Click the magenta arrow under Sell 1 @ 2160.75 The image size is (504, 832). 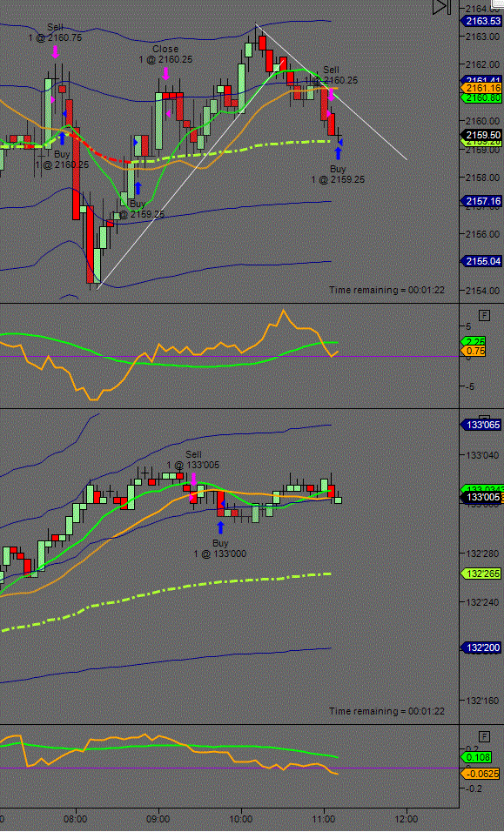tap(55, 51)
